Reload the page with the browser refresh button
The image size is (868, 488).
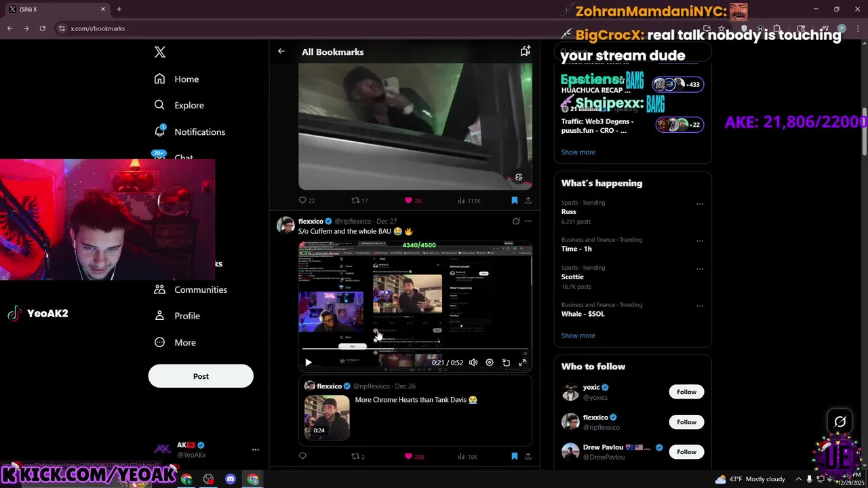coord(42,28)
